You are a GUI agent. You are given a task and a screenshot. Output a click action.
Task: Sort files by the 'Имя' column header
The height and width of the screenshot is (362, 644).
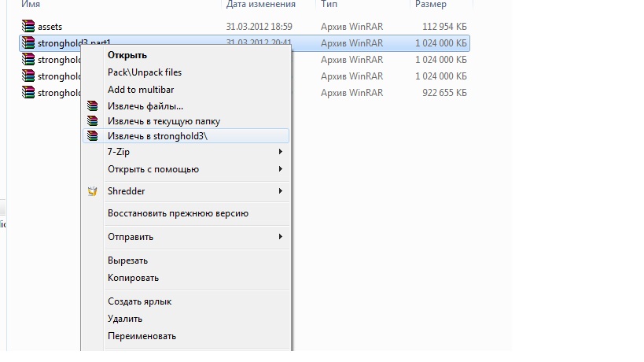[x=31, y=5]
